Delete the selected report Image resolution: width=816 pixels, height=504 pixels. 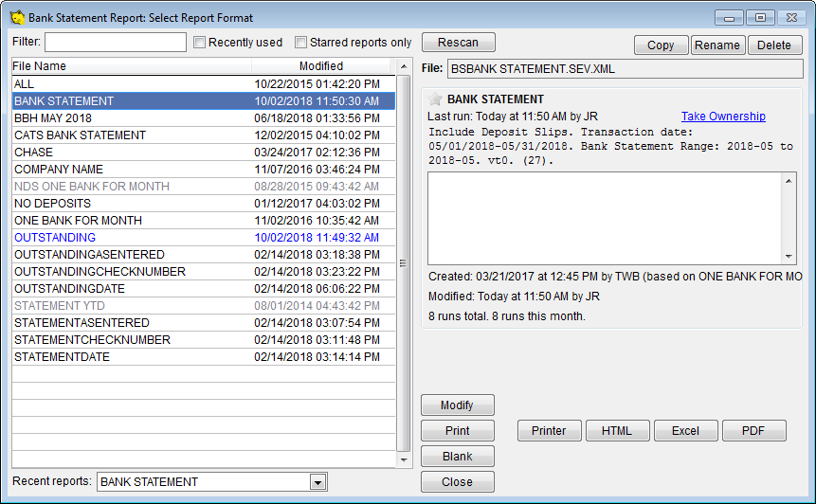[x=774, y=45]
